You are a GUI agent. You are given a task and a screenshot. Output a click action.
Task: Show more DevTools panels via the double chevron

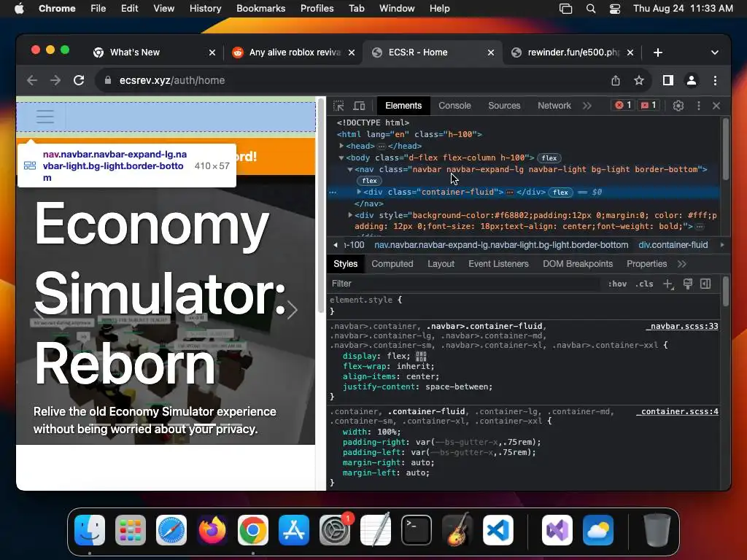coord(587,106)
